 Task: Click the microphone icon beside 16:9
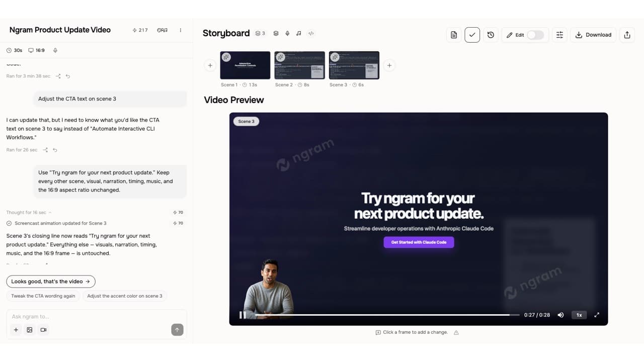[55, 50]
